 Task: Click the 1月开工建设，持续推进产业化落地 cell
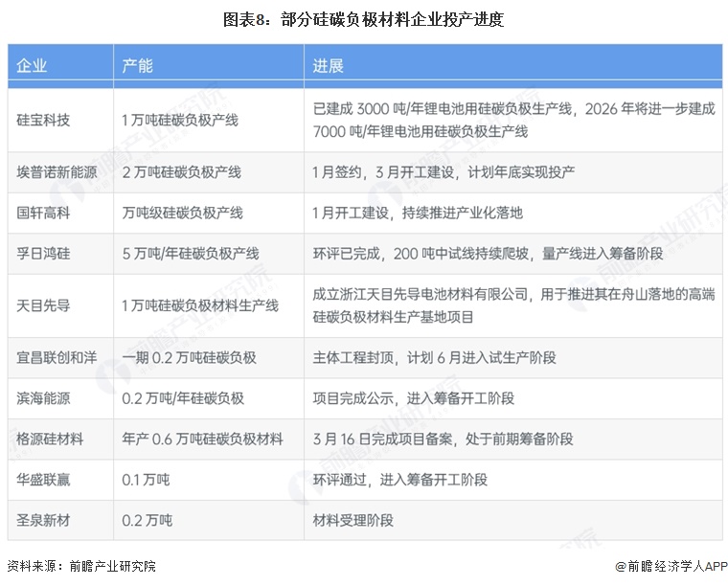click(513, 213)
